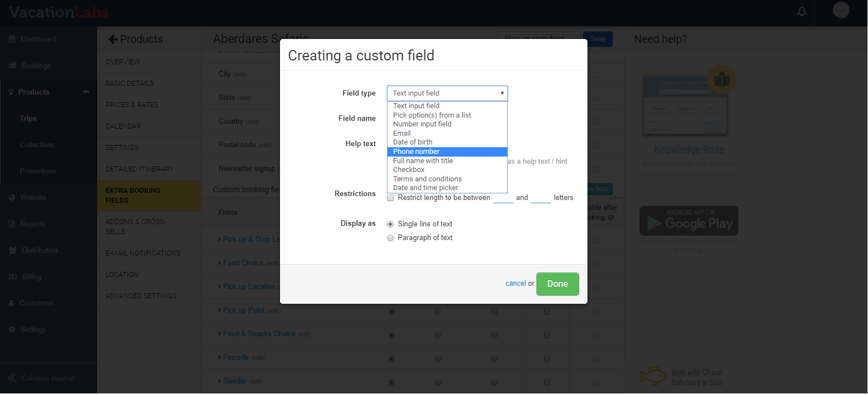
Task: Open the Field type dropdown
Action: coord(447,93)
